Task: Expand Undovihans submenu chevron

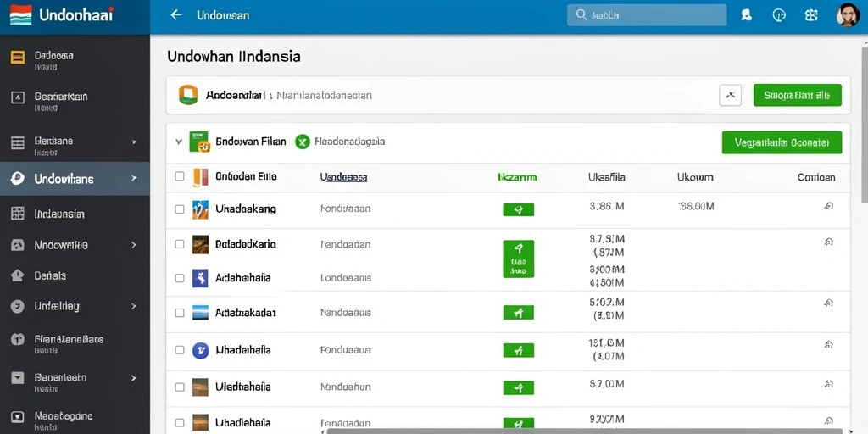Action: click(x=134, y=178)
